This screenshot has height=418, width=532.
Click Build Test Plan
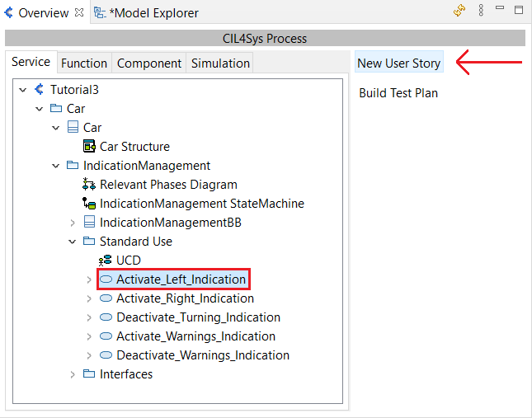point(398,93)
